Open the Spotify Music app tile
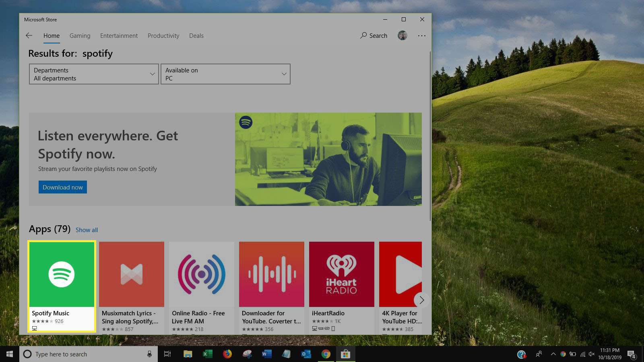This screenshot has width=644, height=362. click(x=62, y=286)
